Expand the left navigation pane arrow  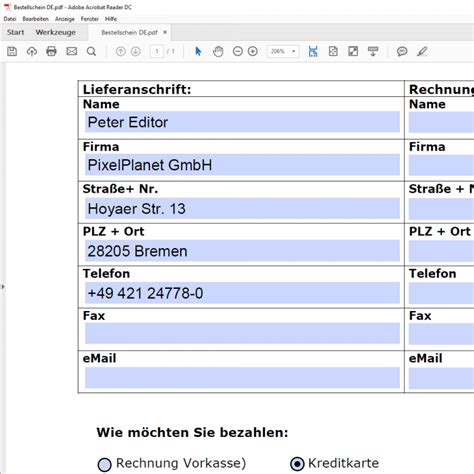pos(2,286)
